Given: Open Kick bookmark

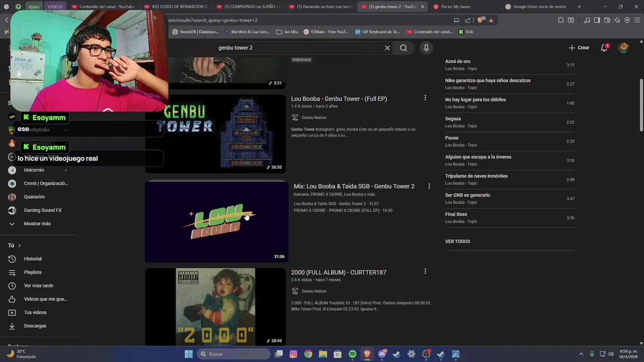Looking at the screenshot, I should [466, 32].
